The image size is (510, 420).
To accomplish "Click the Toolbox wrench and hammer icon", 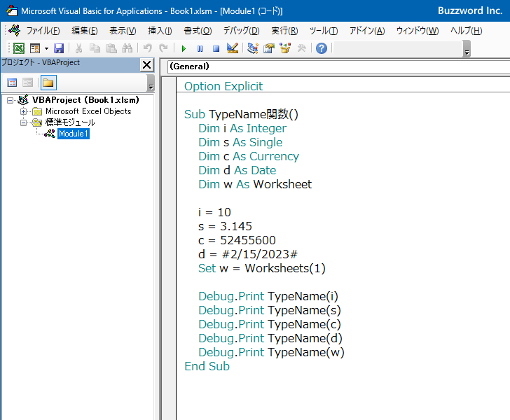I will point(301,48).
